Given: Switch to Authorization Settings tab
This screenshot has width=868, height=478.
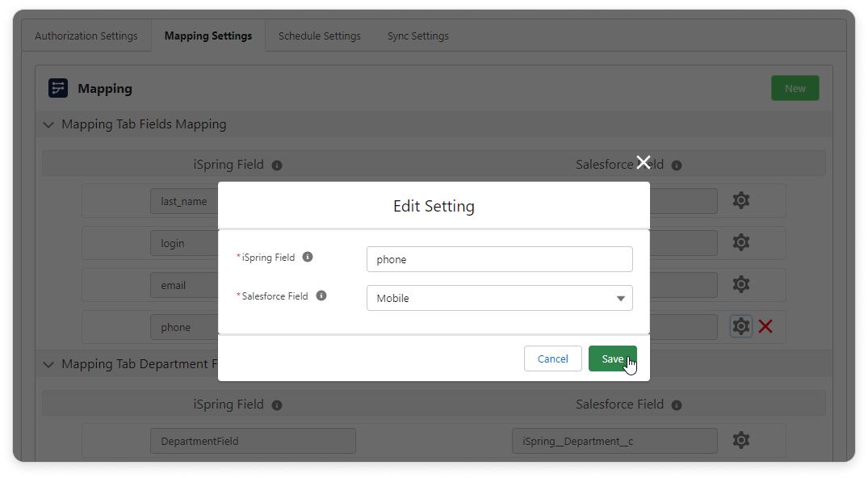Looking at the screenshot, I should coord(86,36).
